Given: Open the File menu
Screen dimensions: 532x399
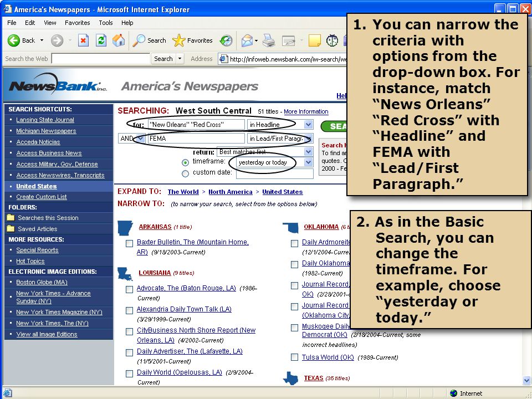Looking at the screenshot, I should click(x=12, y=23).
